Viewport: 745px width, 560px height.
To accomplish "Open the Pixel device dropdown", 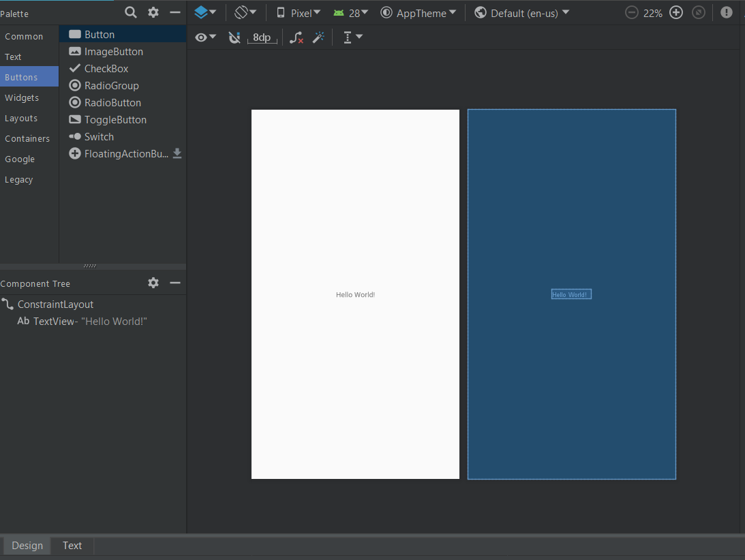I will 298,12.
